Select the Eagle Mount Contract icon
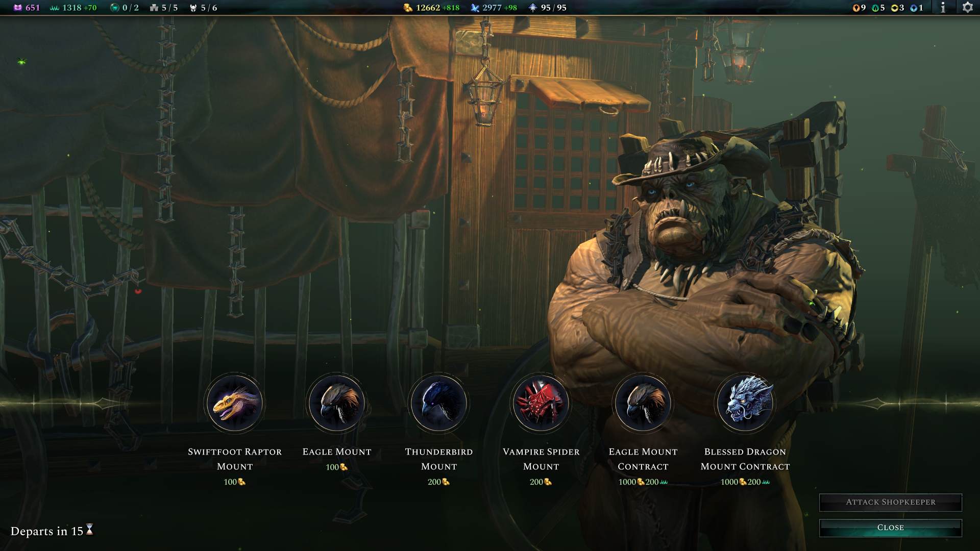 pyautogui.click(x=643, y=403)
